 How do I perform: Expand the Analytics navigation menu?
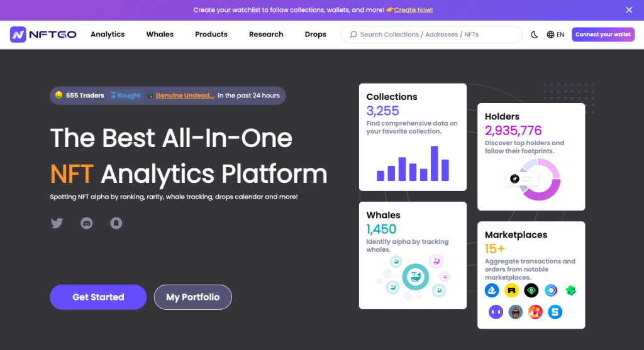pos(108,35)
